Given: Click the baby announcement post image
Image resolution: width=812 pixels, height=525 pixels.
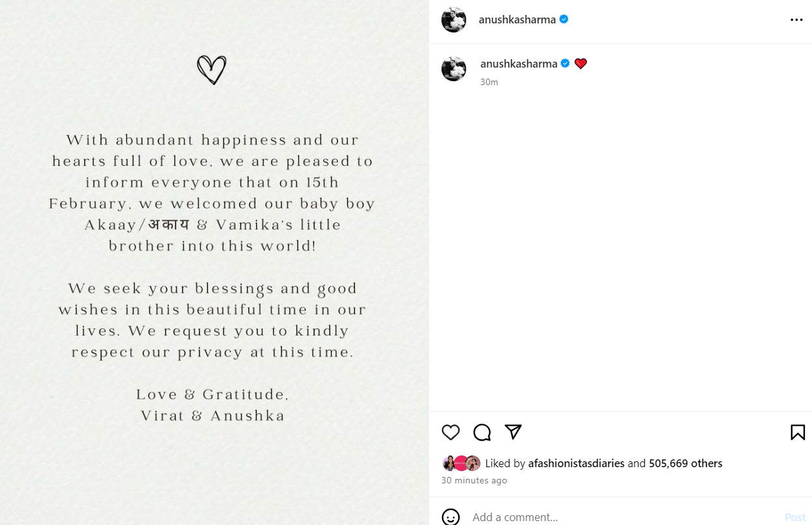Looking at the screenshot, I should 214,262.
